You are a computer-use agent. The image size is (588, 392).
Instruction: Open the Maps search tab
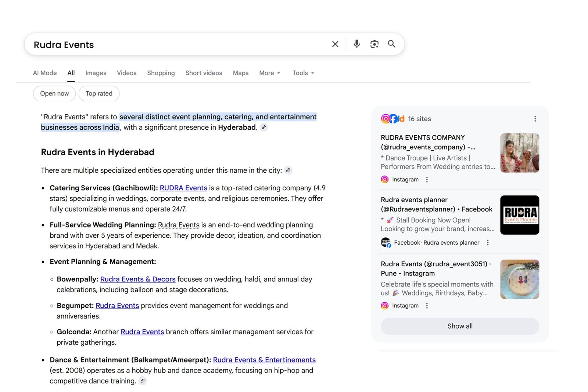(x=240, y=73)
